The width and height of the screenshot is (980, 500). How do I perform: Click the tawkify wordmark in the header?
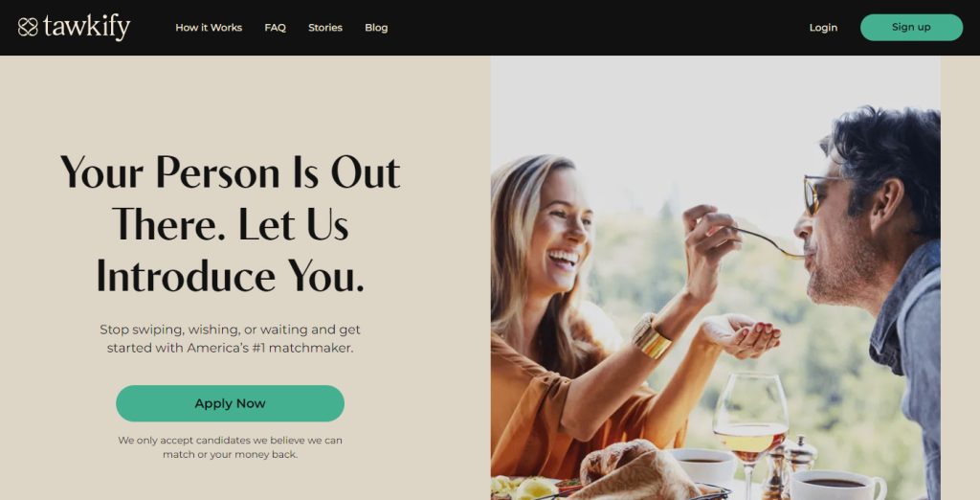coord(87,27)
